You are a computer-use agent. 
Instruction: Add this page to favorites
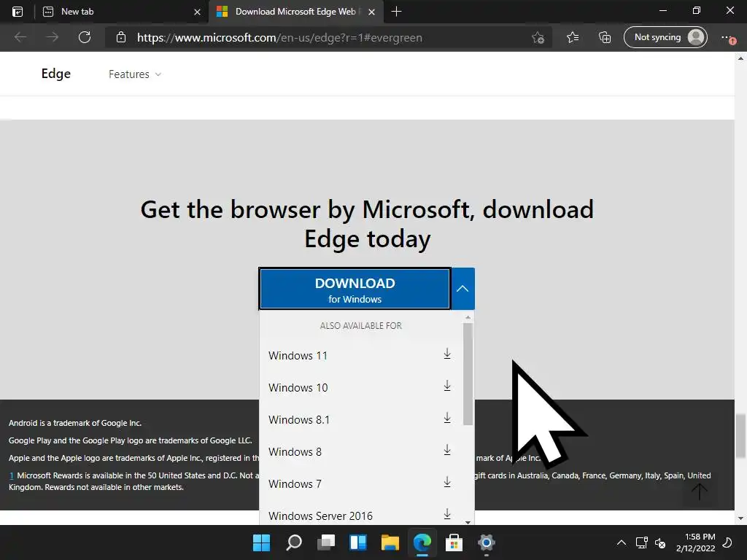pos(538,38)
